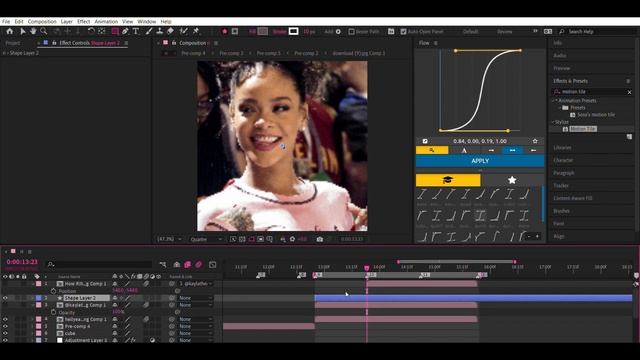Screen dimensions: 640x360
Task: Expand Shape Layer 2 properties arrow
Action: pos(33,298)
